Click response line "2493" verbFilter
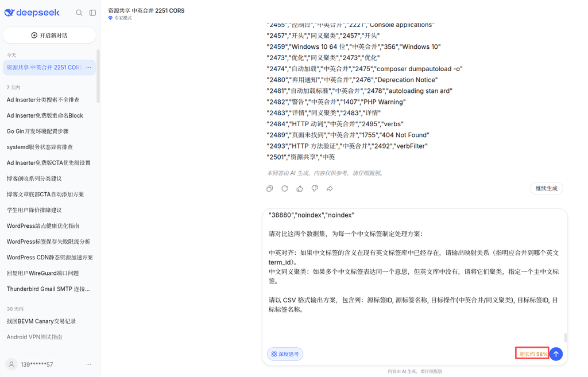This screenshot has height=377, width=588. (347, 146)
